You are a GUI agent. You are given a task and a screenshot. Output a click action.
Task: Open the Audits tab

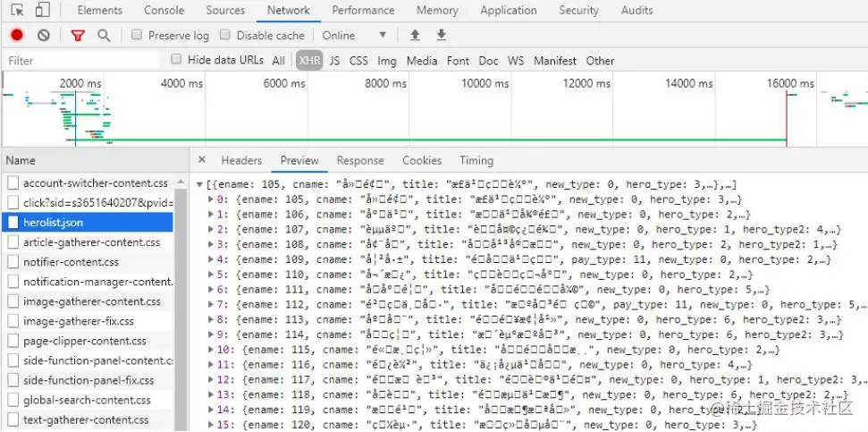636,11
